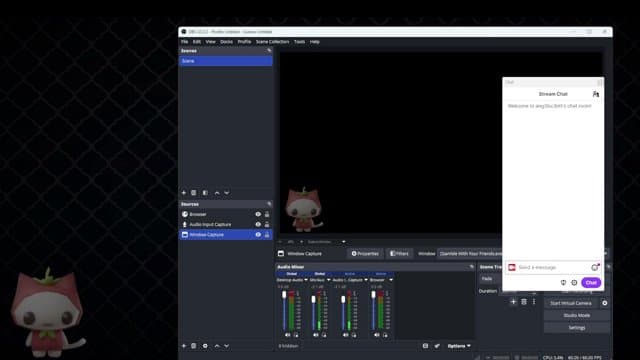Open the community users icon in Stream Chat
Image resolution: width=640 pixels, height=360 pixels.
(596, 94)
